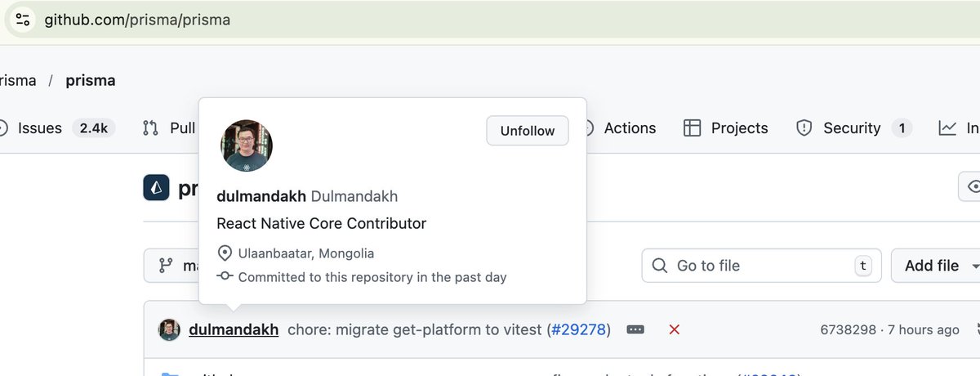Viewport: 980px width, 376px height.
Task: Click the Insights graph icon
Action: point(947,128)
